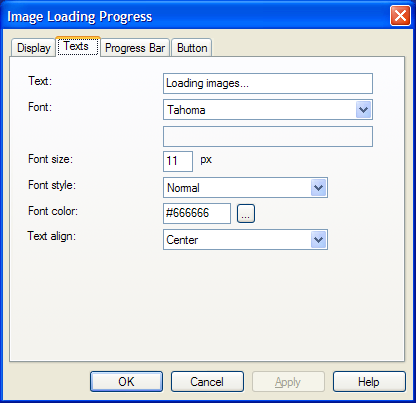Select the Texts tab
Viewport: 416px width, 403px height.
[x=78, y=46]
